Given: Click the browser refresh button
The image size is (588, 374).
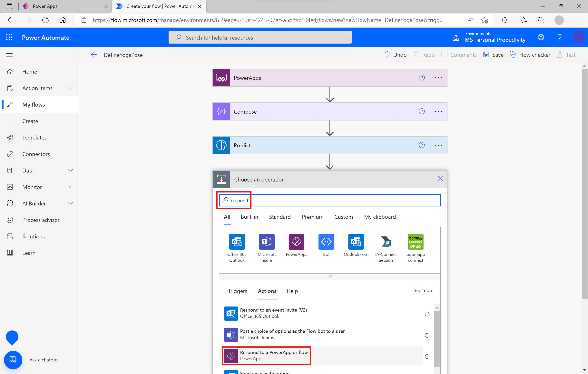Looking at the screenshot, I should pyautogui.click(x=45, y=20).
